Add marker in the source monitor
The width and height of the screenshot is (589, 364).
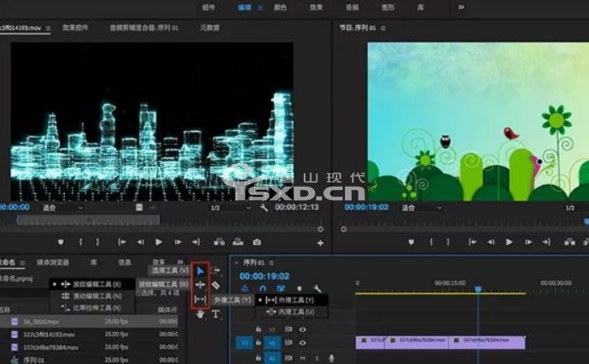(x=61, y=242)
